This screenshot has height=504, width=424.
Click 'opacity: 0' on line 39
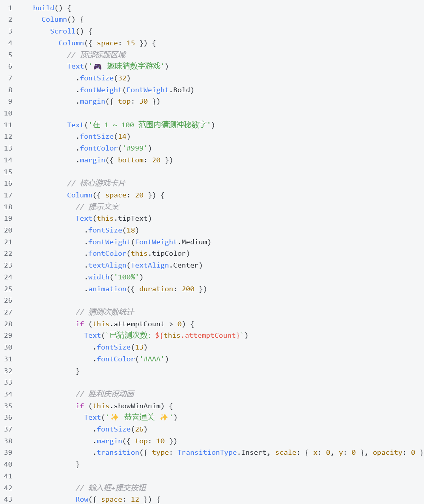coord(394,452)
